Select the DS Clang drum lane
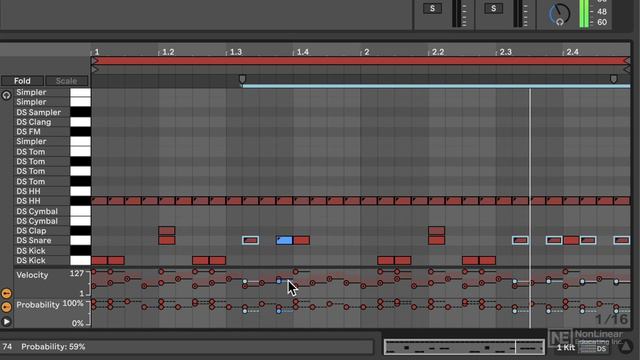 coord(33,122)
